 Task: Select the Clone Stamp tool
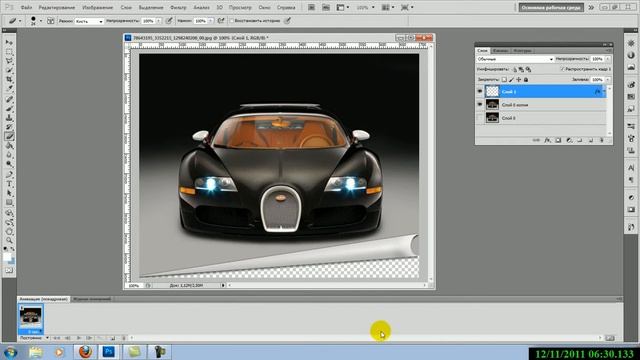(x=9, y=118)
